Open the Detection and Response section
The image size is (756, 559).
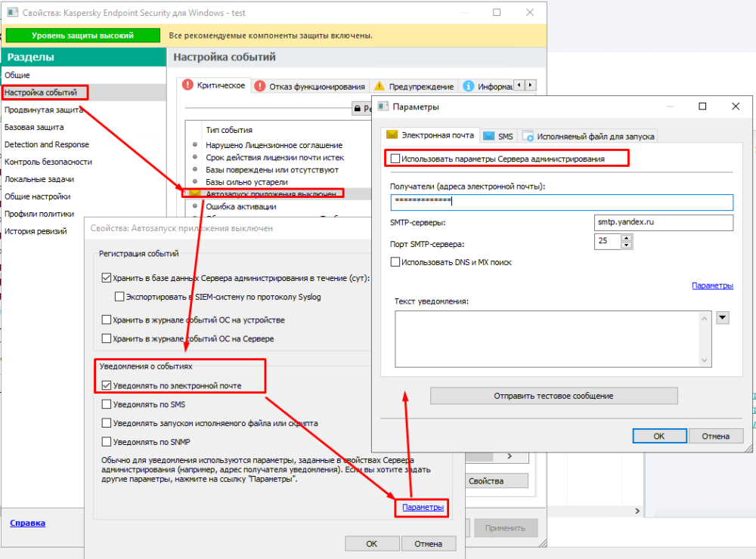click(84, 144)
